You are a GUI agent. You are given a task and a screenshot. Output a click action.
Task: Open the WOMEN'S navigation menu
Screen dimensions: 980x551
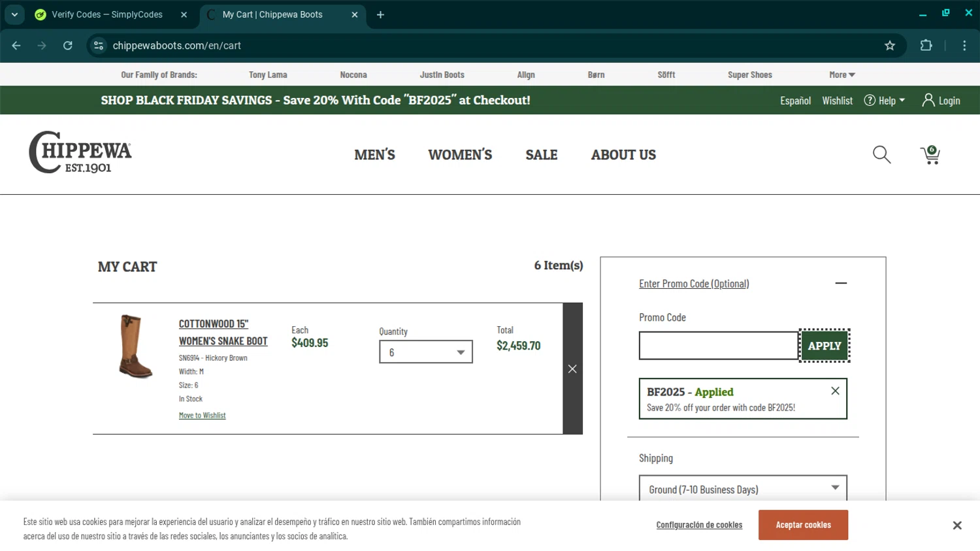click(460, 155)
